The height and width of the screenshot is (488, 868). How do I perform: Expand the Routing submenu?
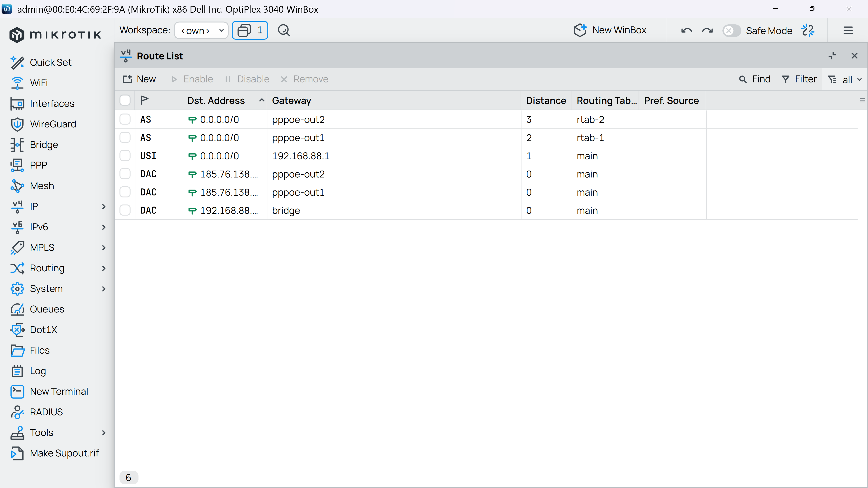pos(104,268)
